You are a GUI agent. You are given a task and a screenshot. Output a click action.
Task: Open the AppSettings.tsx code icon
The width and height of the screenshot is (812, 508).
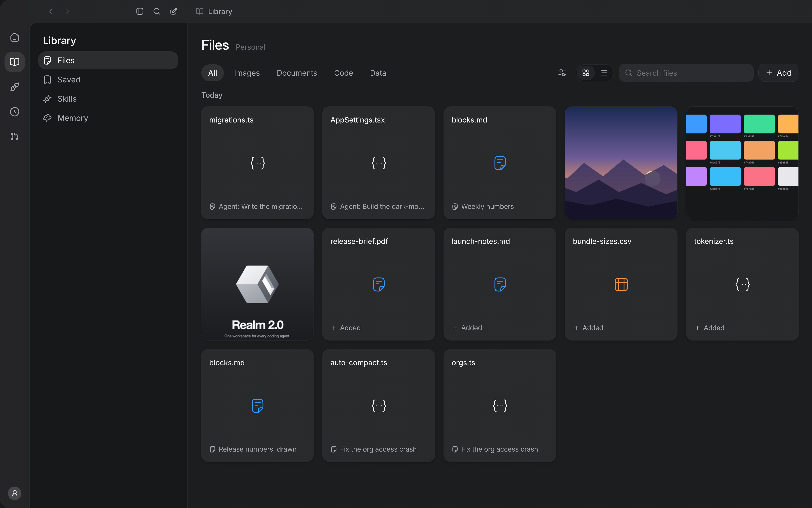click(379, 163)
